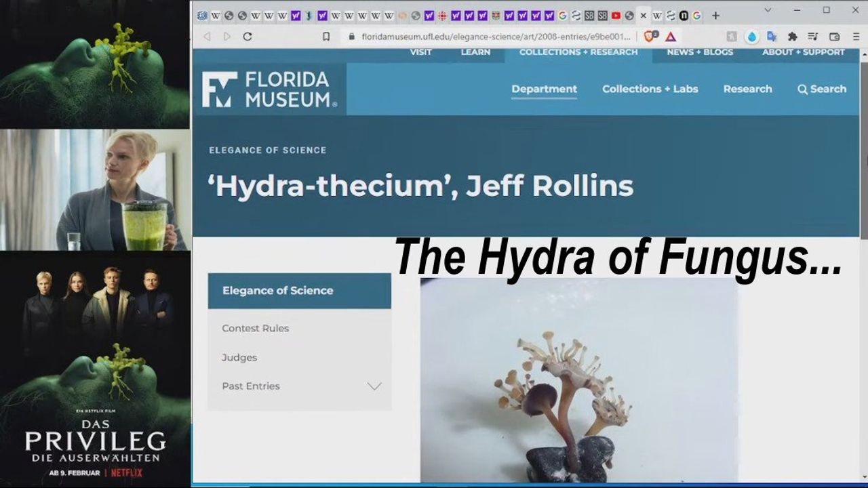Open the Google Translate extension icon
The height and width of the screenshot is (488, 868).
772,37
